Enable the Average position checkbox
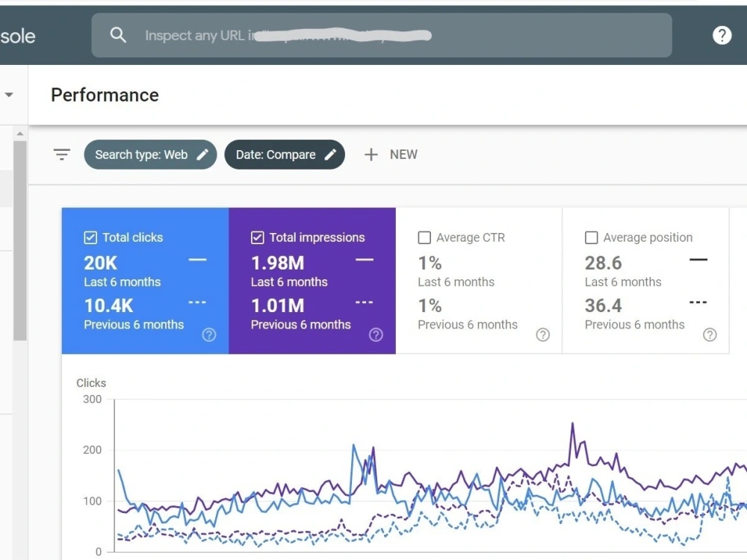This screenshot has width=747, height=560. pyautogui.click(x=591, y=237)
